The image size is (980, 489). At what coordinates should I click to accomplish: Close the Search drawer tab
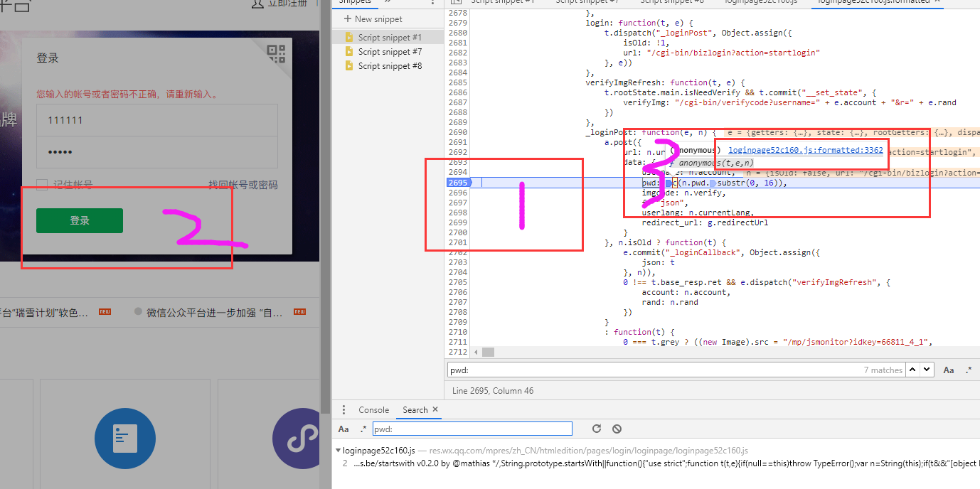point(435,409)
